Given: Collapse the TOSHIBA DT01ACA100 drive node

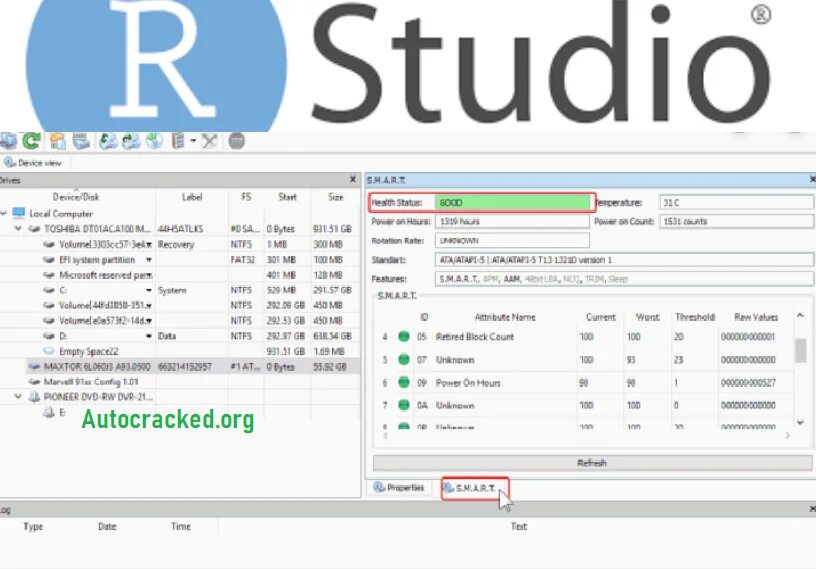Looking at the screenshot, I should (x=18, y=229).
